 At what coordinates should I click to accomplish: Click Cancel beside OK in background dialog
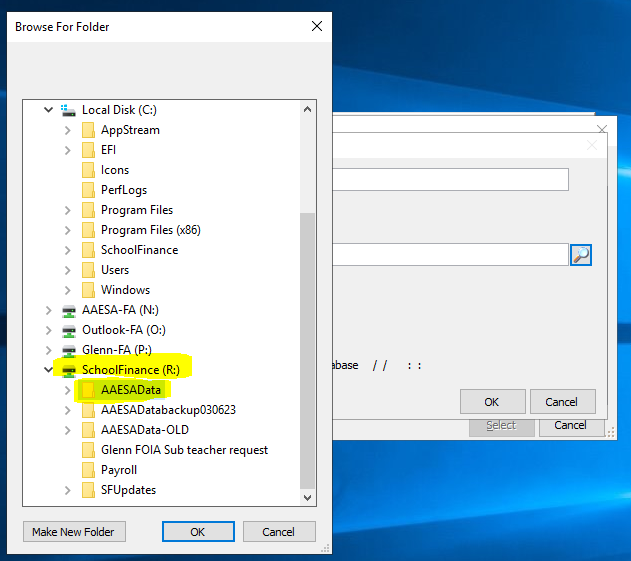[562, 402]
